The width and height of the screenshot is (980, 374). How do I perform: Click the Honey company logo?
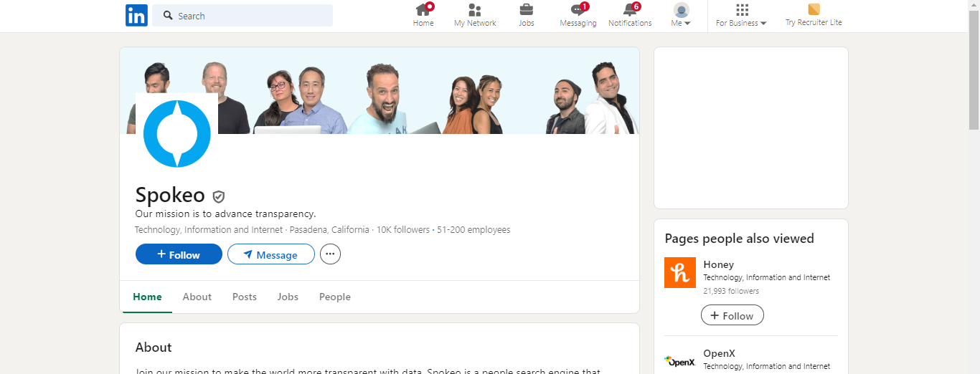point(680,272)
